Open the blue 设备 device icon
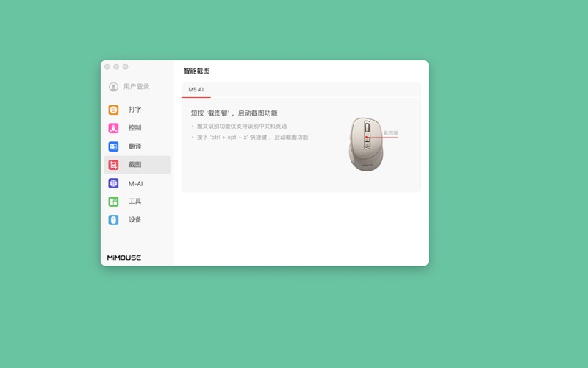Viewport: 588px width, 368px height. [113, 220]
